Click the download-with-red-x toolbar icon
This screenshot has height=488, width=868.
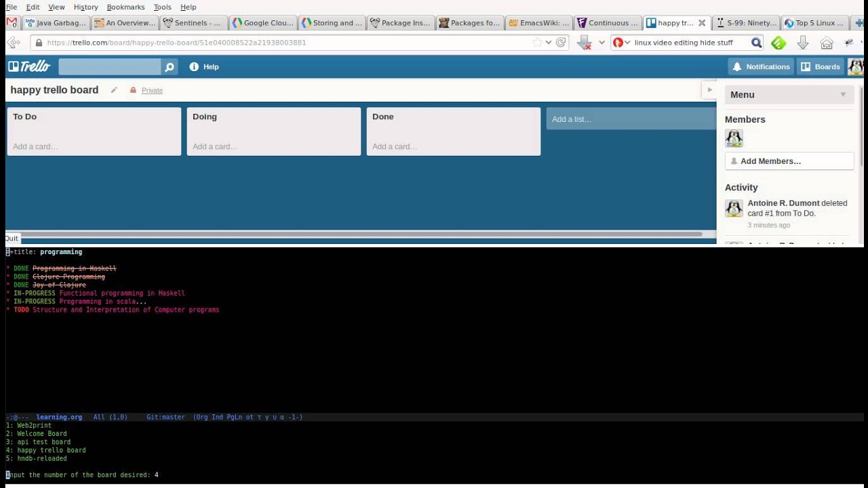click(x=584, y=43)
